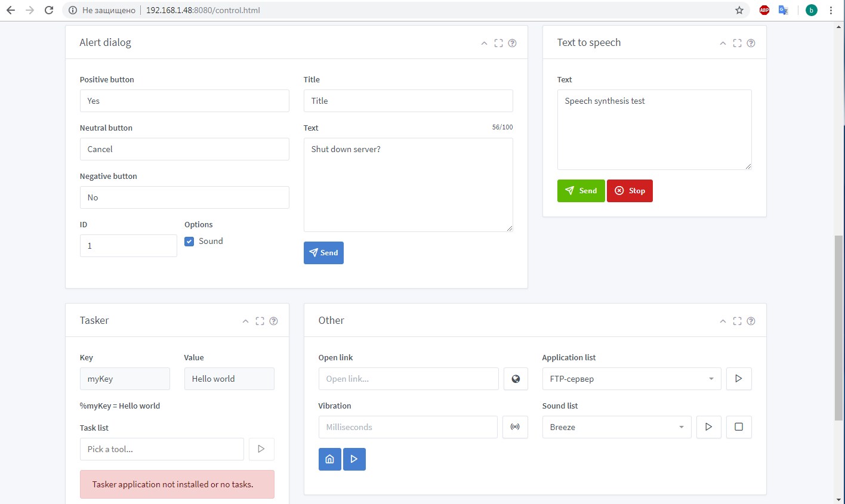Stop sound with the square icon

(x=738, y=427)
